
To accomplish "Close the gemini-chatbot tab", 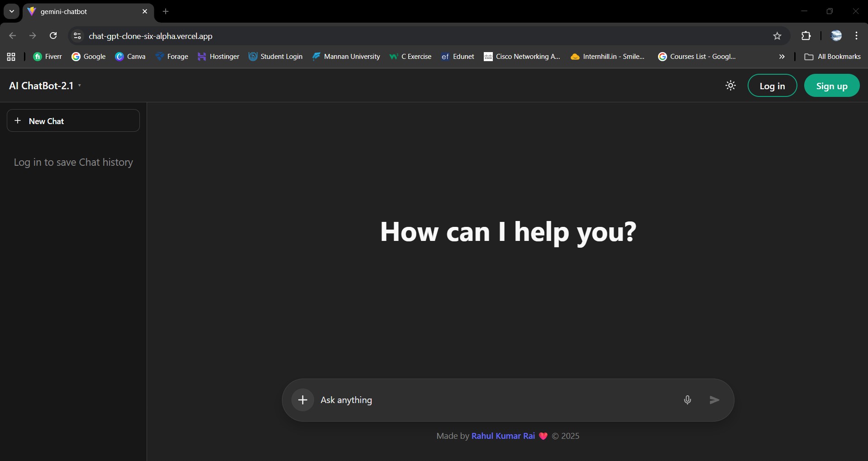I will tap(145, 11).
